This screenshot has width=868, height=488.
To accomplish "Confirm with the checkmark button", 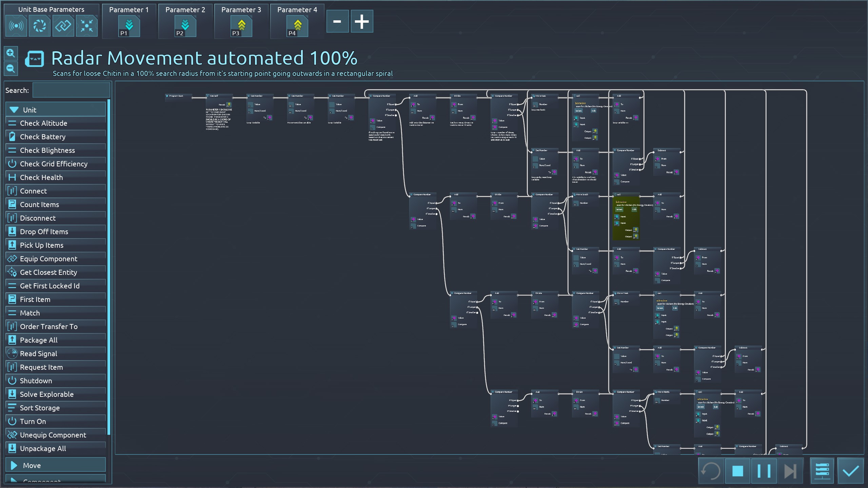I will pyautogui.click(x=850, y=471).
